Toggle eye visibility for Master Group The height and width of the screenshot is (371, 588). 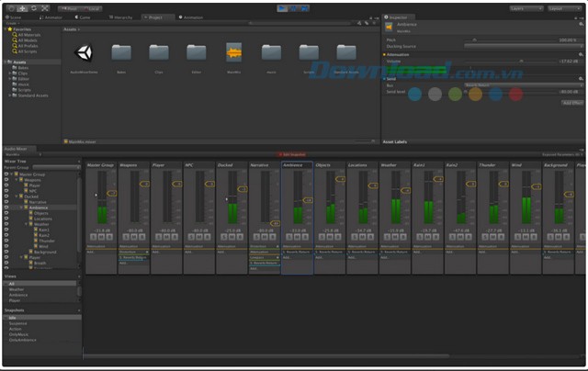point(7,174)
